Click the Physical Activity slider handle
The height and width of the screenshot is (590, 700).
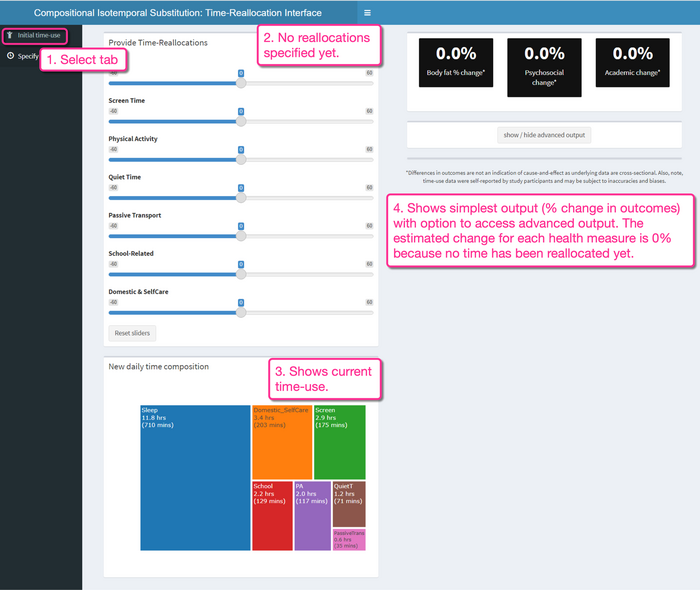coord(241,159)
